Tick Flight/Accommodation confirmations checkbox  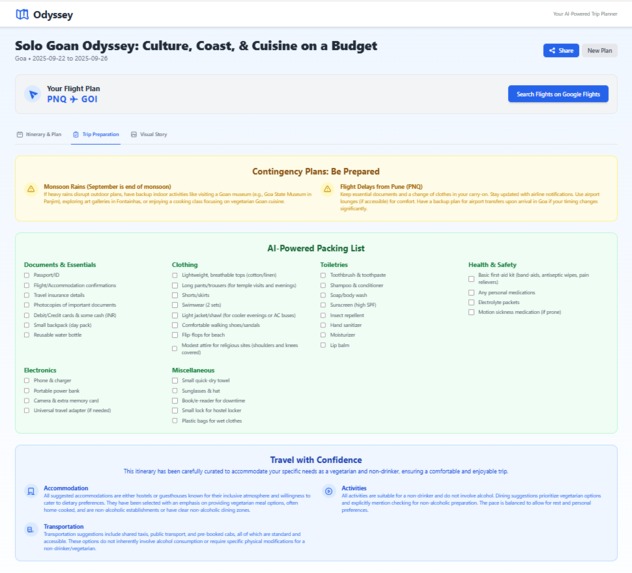click(x=27, y=285)
